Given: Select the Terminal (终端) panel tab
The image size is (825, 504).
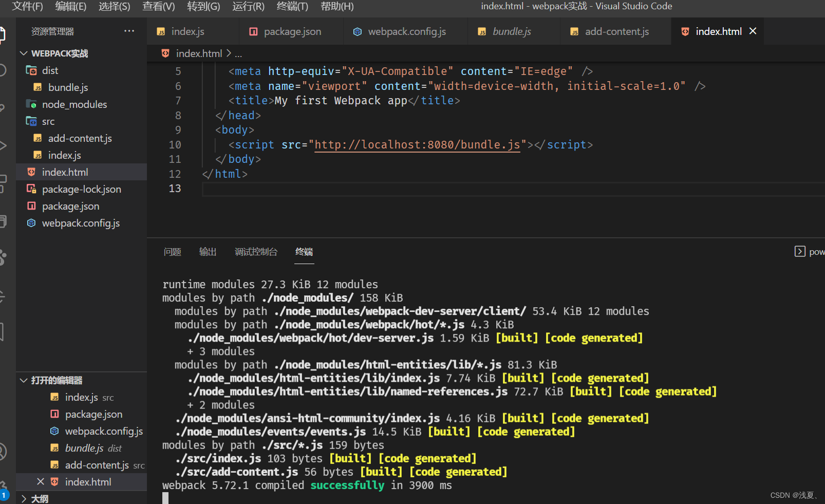Looking at the screenshot, I should (304, 252).
